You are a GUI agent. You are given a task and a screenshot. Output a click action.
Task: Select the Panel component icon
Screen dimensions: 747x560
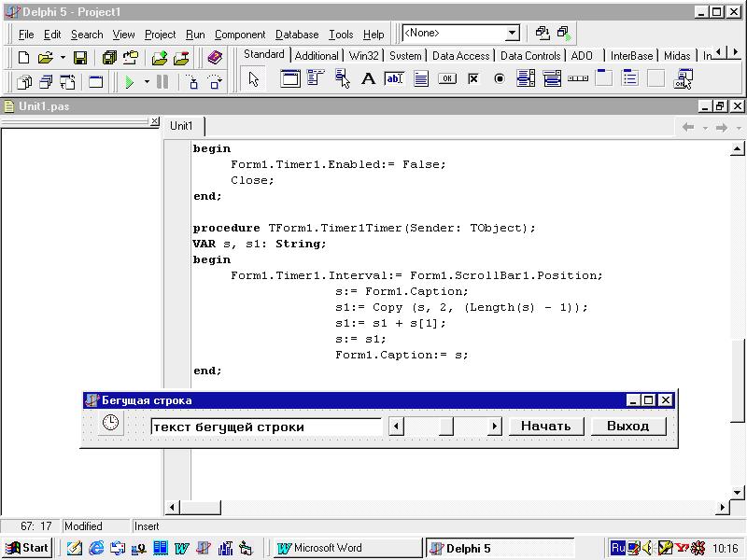pos(656,78)
